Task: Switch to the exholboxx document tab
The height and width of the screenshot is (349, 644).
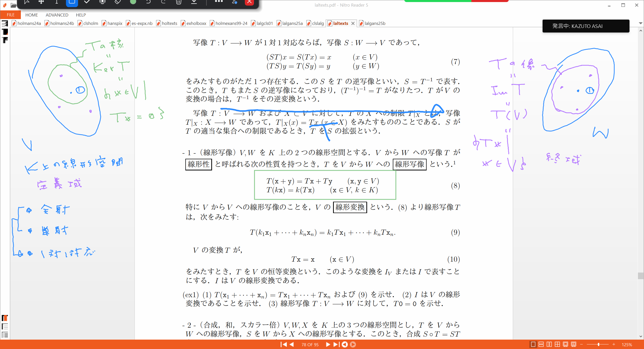Action: 194,23
